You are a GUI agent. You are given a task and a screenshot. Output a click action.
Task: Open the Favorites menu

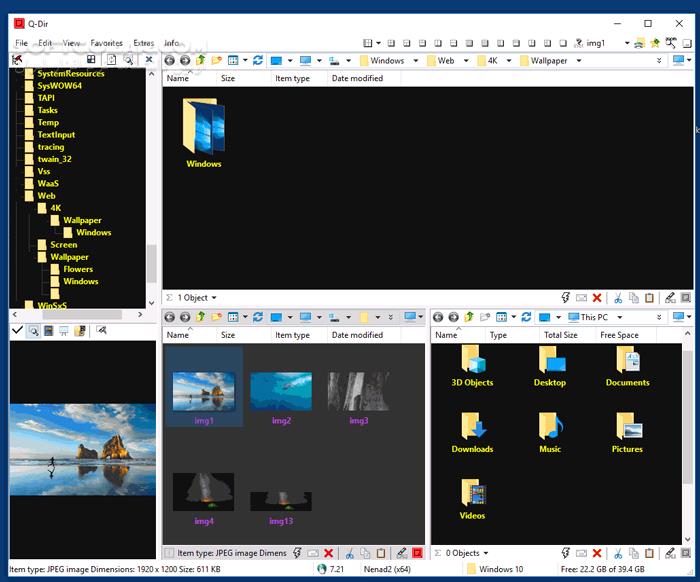[107, 43]
